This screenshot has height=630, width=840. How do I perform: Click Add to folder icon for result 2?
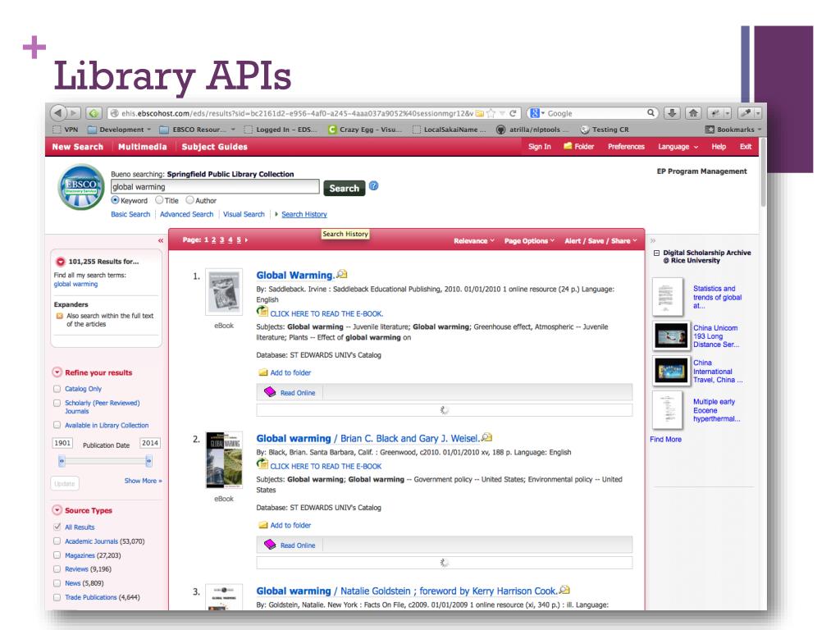pos(263,525)
